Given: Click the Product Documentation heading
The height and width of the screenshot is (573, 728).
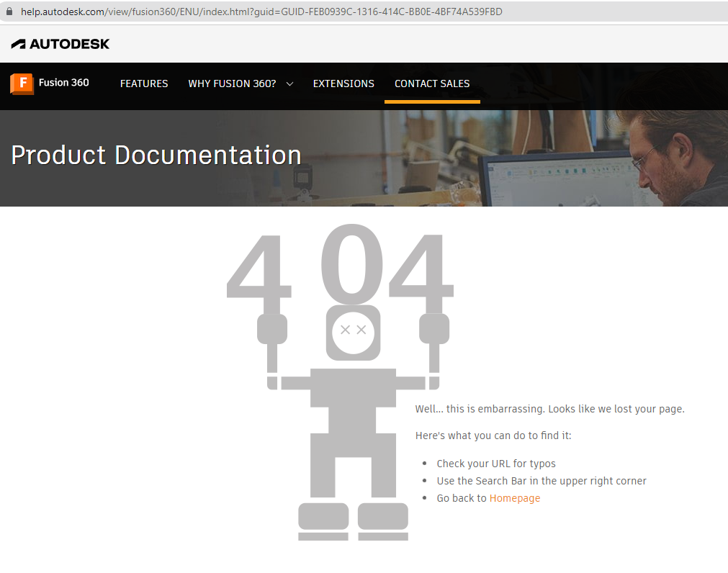Looking at the screenshot, I should pos(156,155).
